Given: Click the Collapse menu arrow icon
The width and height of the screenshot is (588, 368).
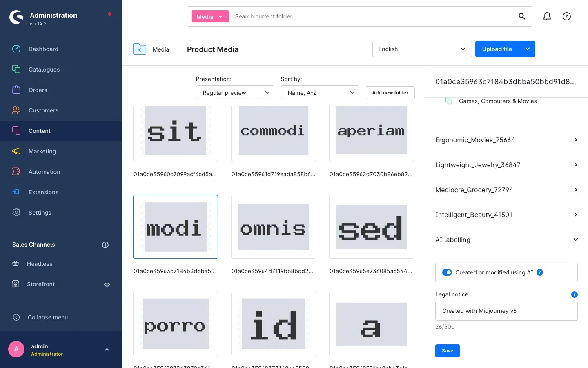Looking at the screenshot, I should (x=16, y=317).
